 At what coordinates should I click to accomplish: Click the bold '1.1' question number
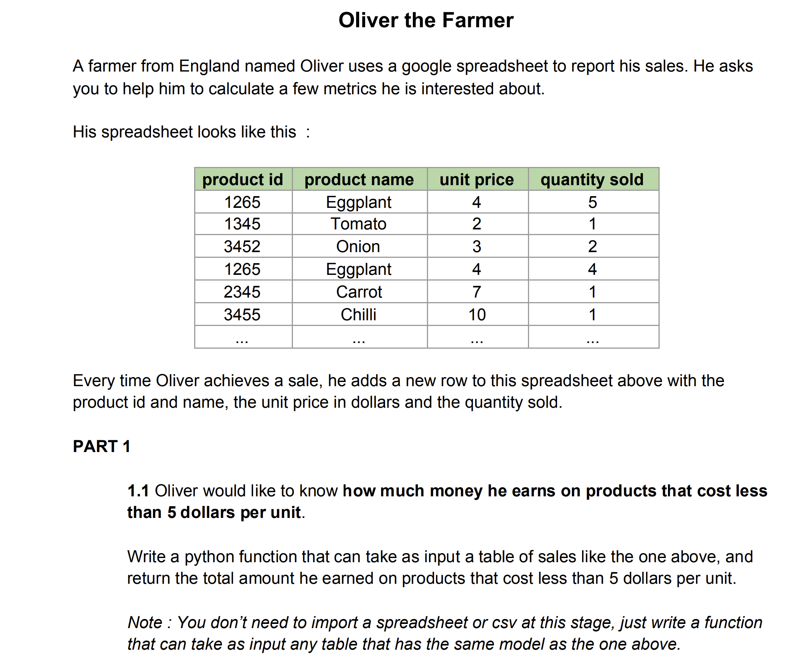(x=138, y=491)
